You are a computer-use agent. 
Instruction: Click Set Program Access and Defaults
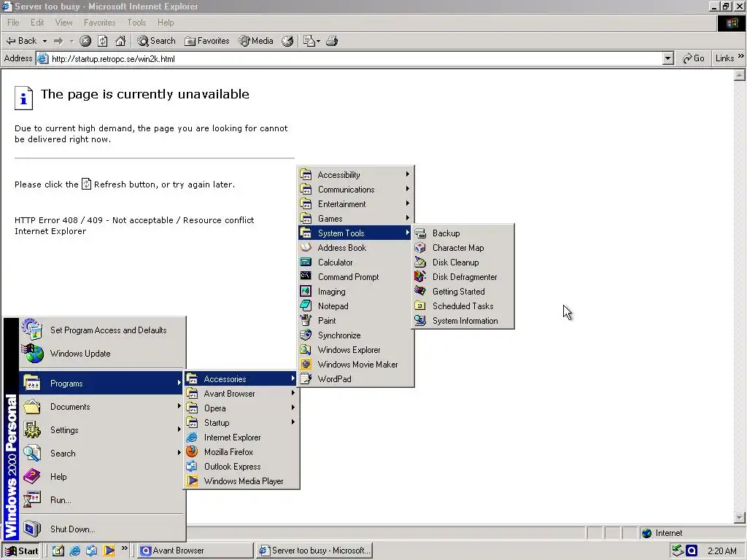(102, 330)
